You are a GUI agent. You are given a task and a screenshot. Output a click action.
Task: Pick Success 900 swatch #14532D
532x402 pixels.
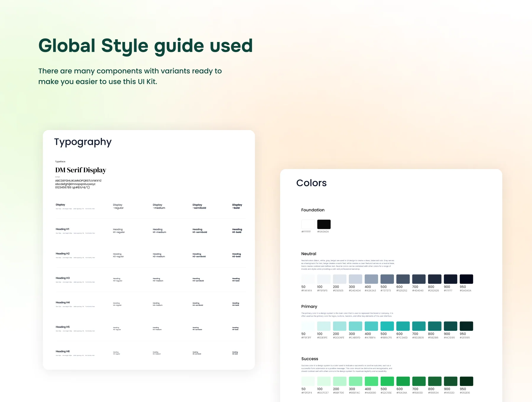[x=450, y=381]
